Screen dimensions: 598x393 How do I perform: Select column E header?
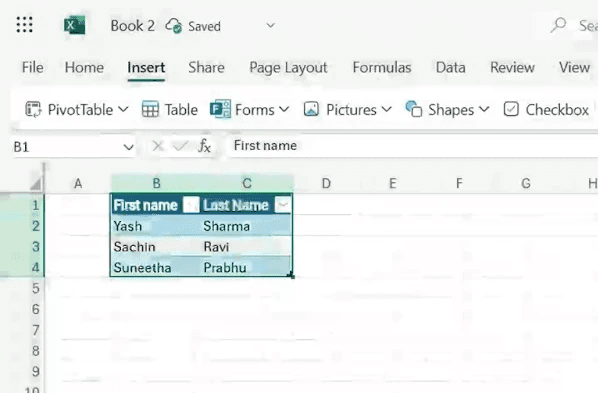pos(392,184)
